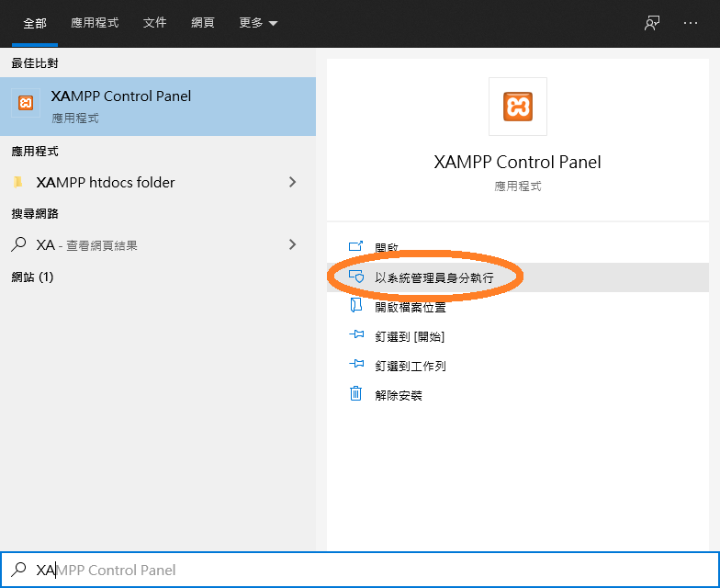The width and height of the screenshot is (720, 588).
Task: Click the 網站 (1) section heading
Action: coord(33,277)
